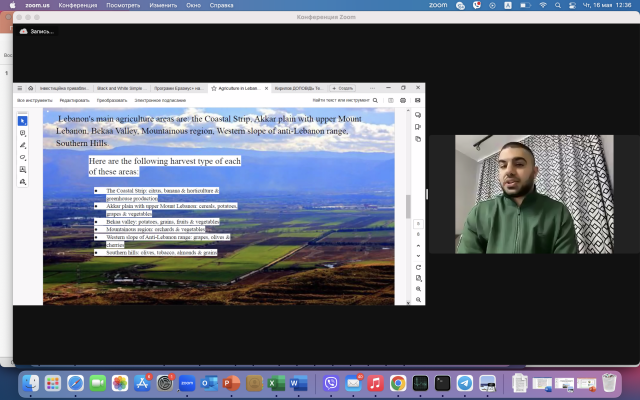640x400 pixels.
Task: Open the Посмотреть menu
Action: (123, 5)
